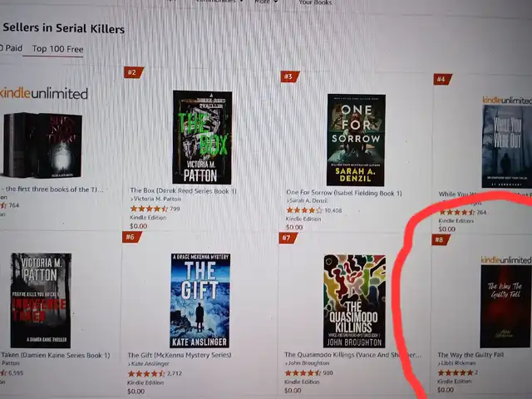532x399 pixels.
Task: Open The Gift (McKenna Mystery Series) title link
Action: pos(180,355)
